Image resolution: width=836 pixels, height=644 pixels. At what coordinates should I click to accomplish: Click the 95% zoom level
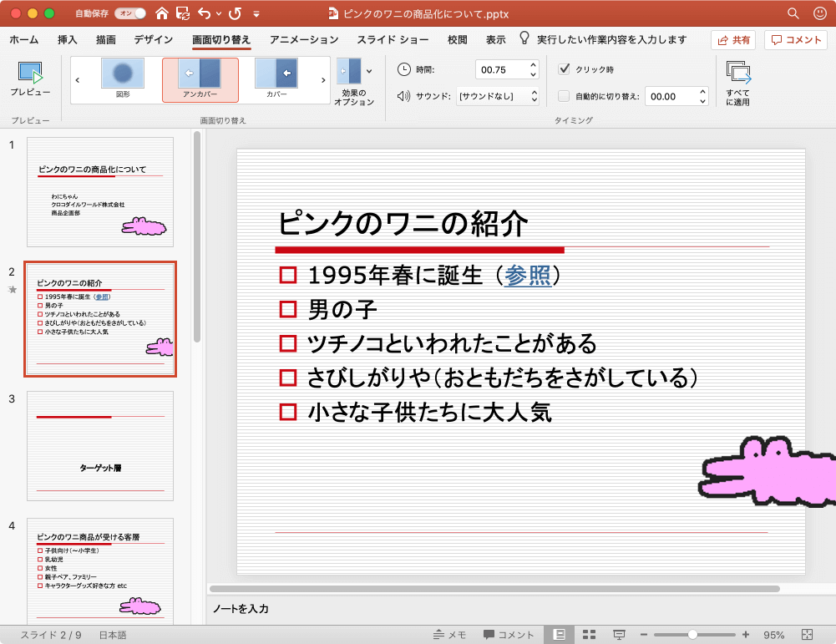pos(773,635)
